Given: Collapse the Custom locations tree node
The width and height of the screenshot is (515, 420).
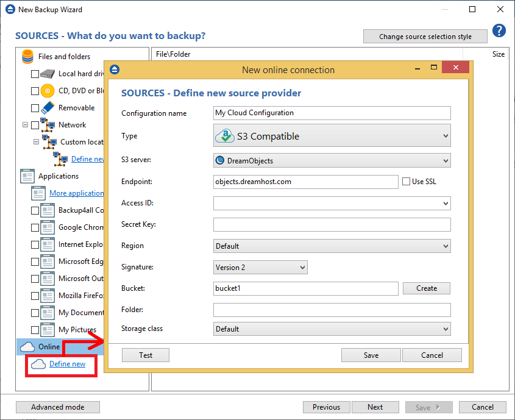Looking at the screenshot, I should pyautogui.click(x=36, y=142).
